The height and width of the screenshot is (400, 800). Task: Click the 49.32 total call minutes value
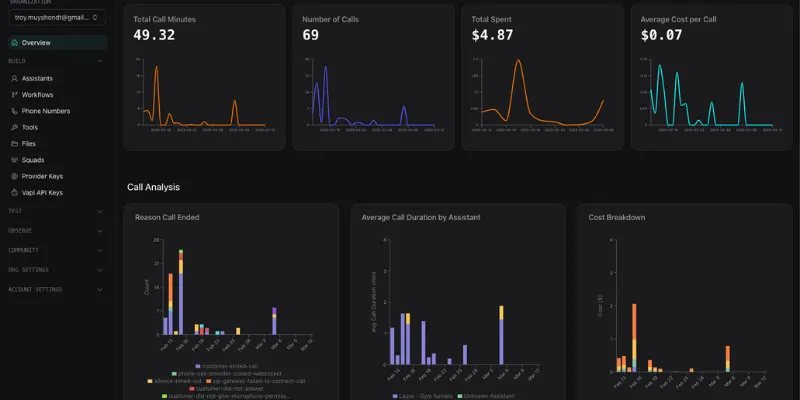pos(154,35)
